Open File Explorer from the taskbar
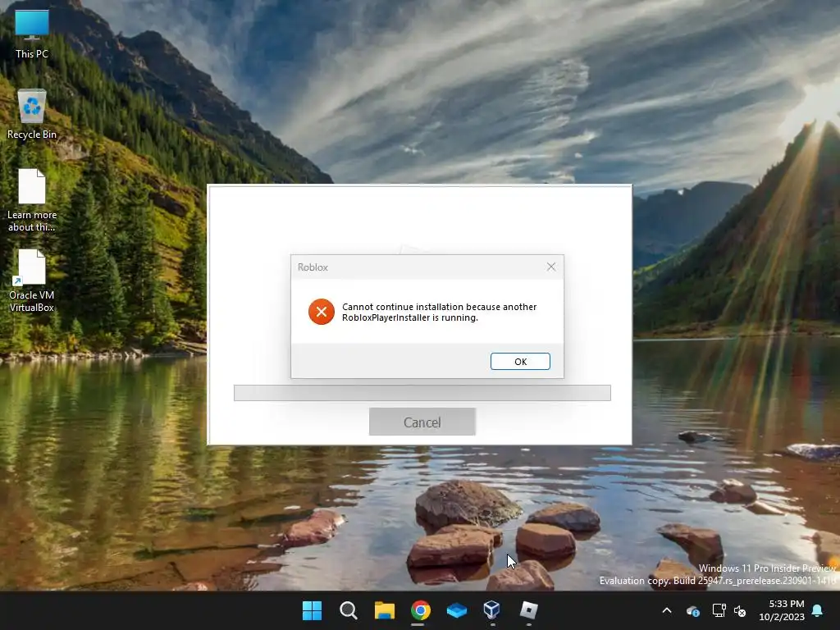The height and width of the screenshot is (630, 840). click(x=384, y=610)
